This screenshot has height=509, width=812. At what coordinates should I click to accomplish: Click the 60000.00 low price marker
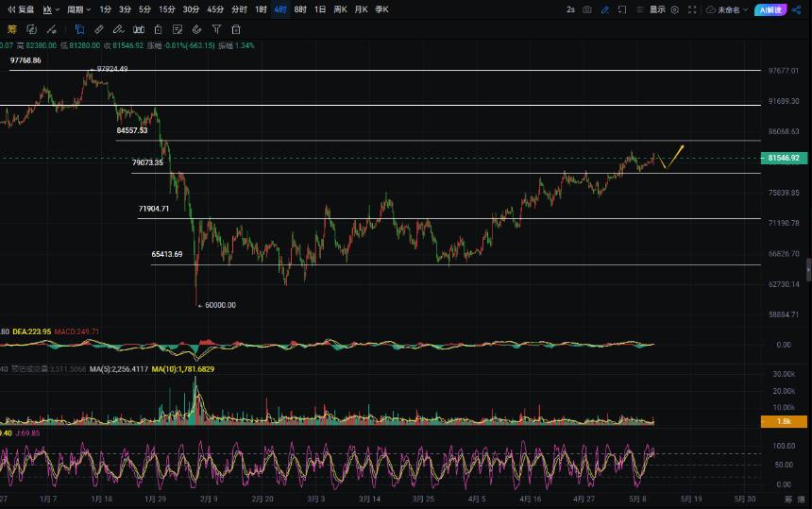[217, 305]
